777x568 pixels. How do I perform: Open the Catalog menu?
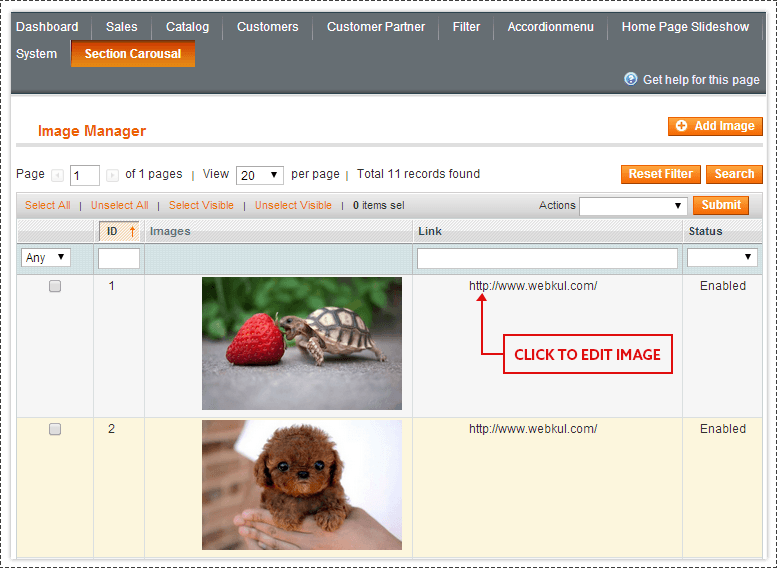[x=187, y=27]
